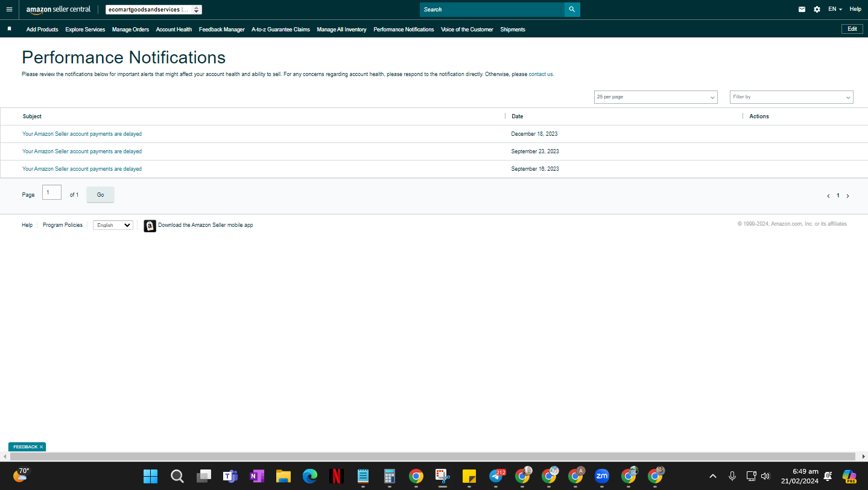Open Add Products menu item
Image resolution: width=868 pixels, height=490 pixels.
pos(42,30)
